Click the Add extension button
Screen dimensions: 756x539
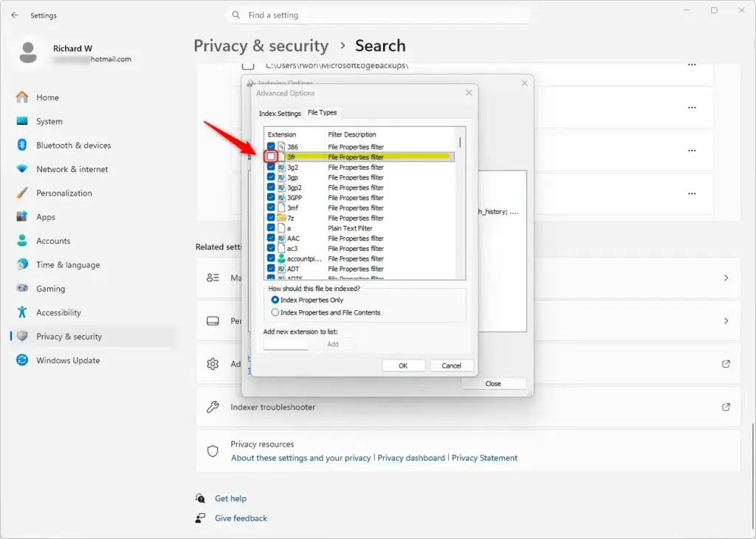(333, 344)
